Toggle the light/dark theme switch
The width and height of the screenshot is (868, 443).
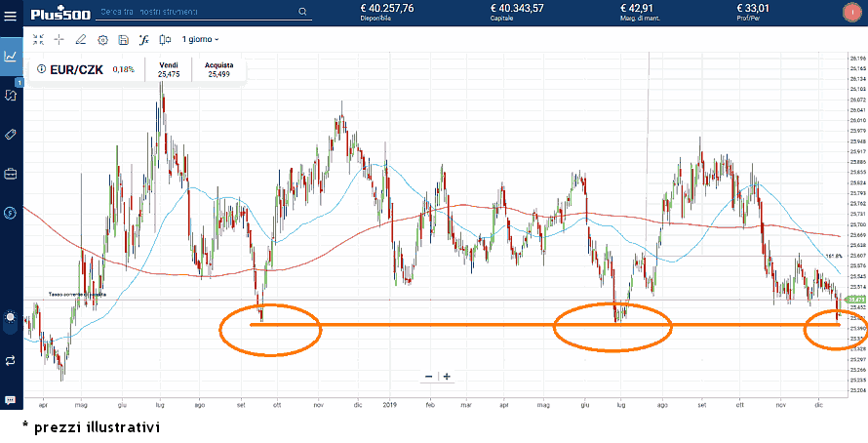(11, 317)
